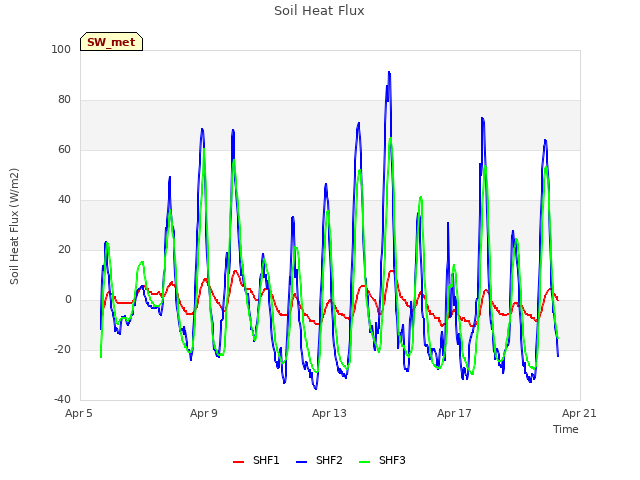Click the Soil Heat Flux chart title
The height and width of the screenshot is (480, 640).
coord(319,11)
